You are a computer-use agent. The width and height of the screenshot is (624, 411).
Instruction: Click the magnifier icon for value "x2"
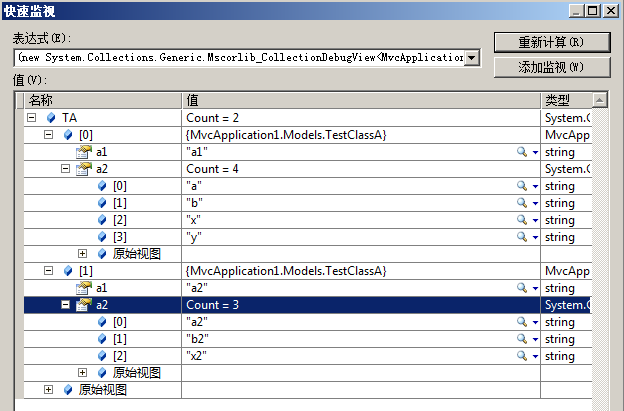tap(522, 356)
